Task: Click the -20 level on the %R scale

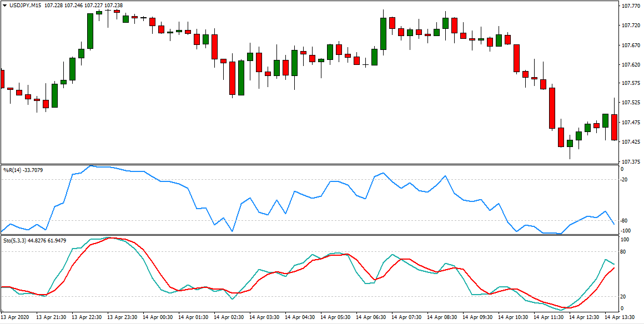Action: coord(625,180)
